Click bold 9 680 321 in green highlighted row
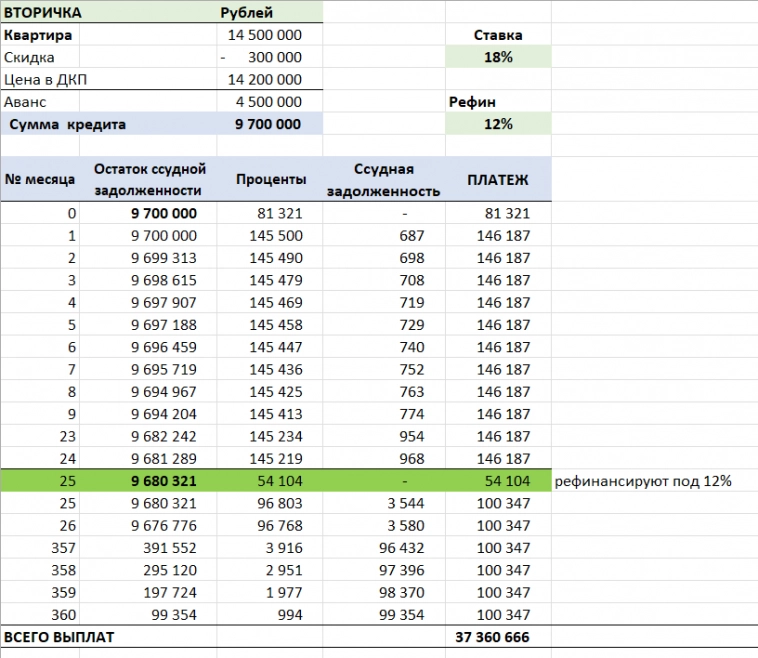Viewport: 758px width, 658px height. (x=163, y=481)
